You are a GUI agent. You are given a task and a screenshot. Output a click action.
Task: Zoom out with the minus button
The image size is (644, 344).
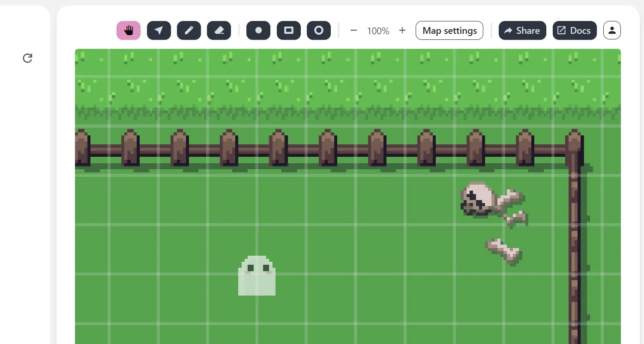[353, 30]
